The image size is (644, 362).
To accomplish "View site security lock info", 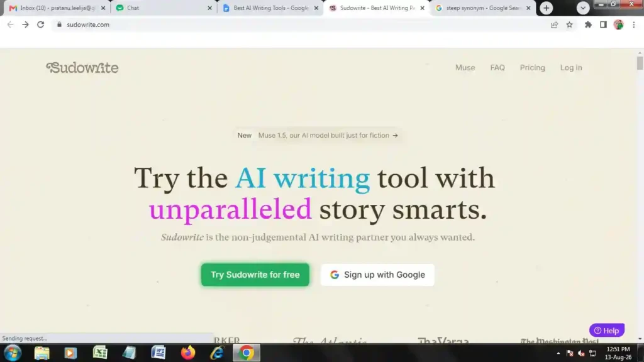I will coord(59,25).
